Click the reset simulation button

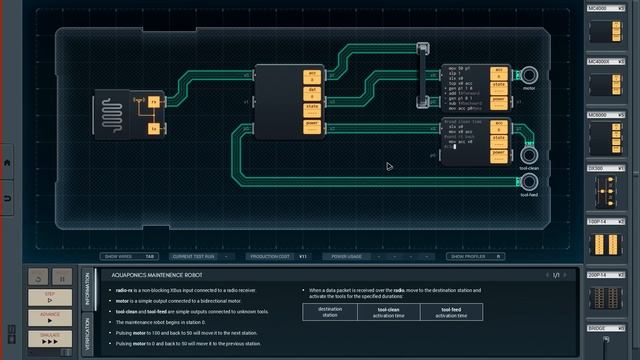coord(38,278)
